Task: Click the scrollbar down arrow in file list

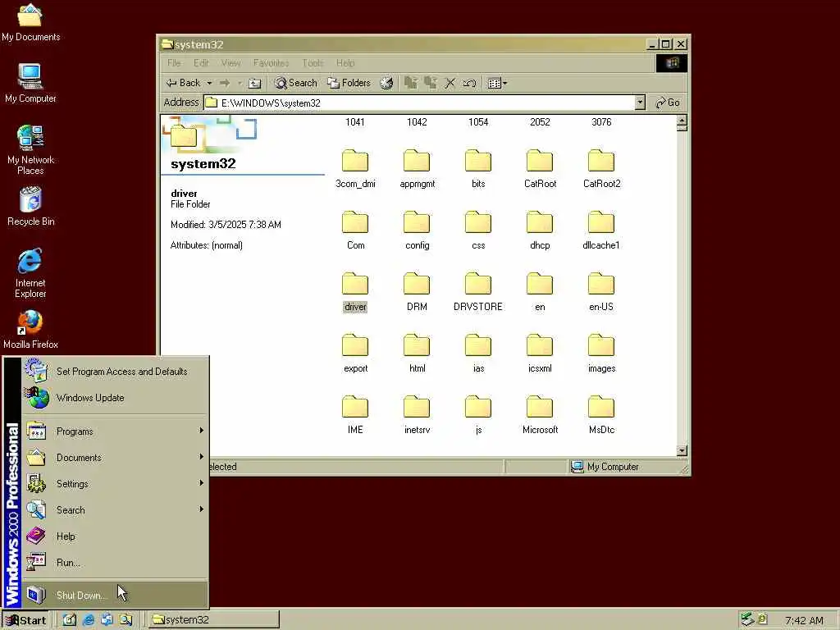Action: (682, 450)
